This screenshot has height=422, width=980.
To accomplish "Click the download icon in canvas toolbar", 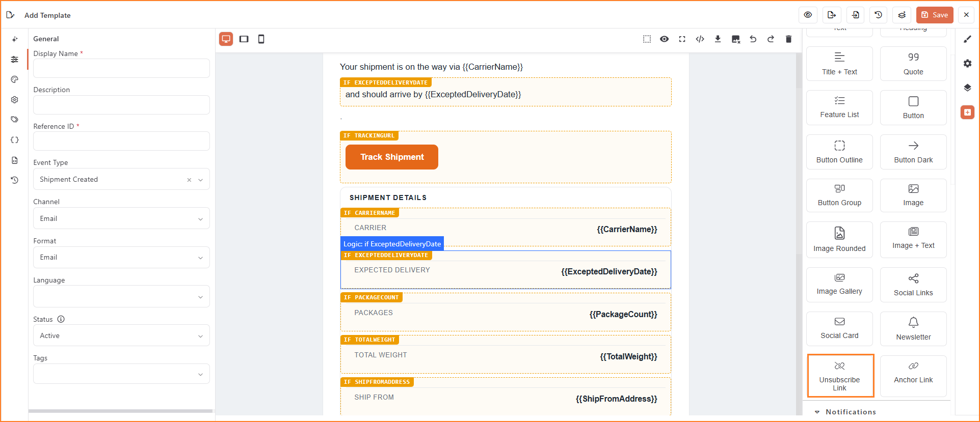I will coord(718,39).
